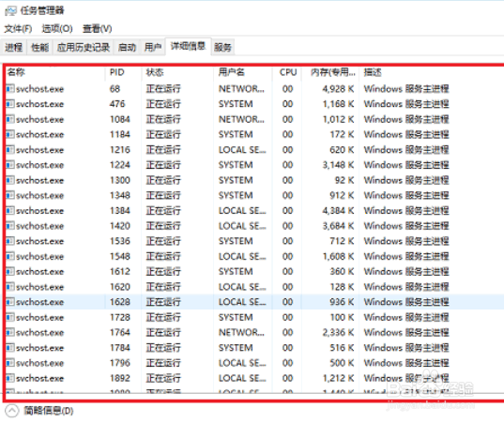Click the svchost.exe icon for PID 1084
The width and height of the screenshot is (504, 423).
click(x=10, y=119)
